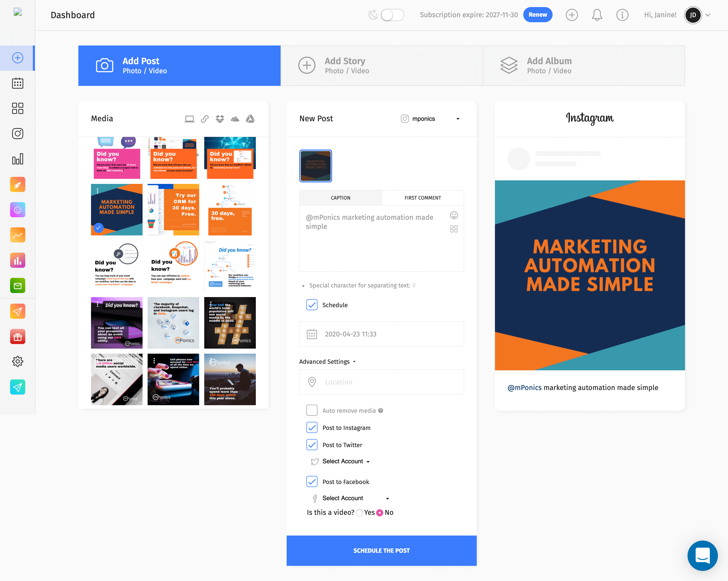Screen dimensions: 728x581
Task: Click SCHEDULE THE POST button
Action: (x=381, y=551)
